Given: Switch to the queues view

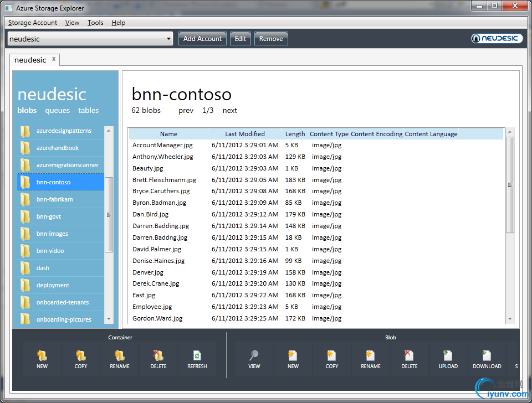Looking at the screenshot, I should [x=58, y=111].
